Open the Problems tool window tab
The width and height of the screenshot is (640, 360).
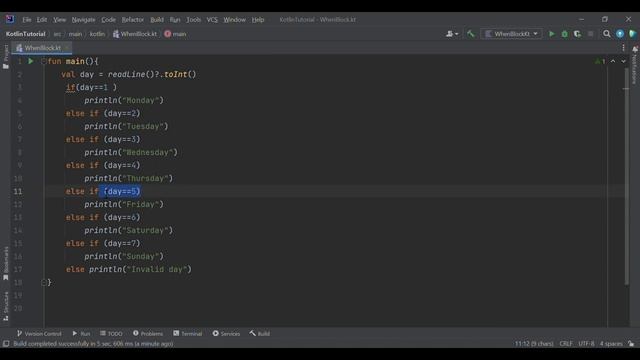pyautogui.click(x=147, y=333)
